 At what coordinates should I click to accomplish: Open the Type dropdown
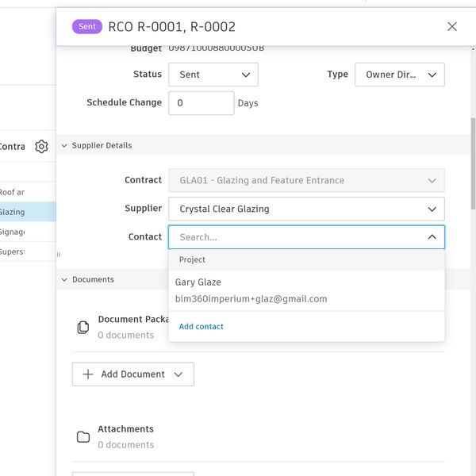(401, 75)
